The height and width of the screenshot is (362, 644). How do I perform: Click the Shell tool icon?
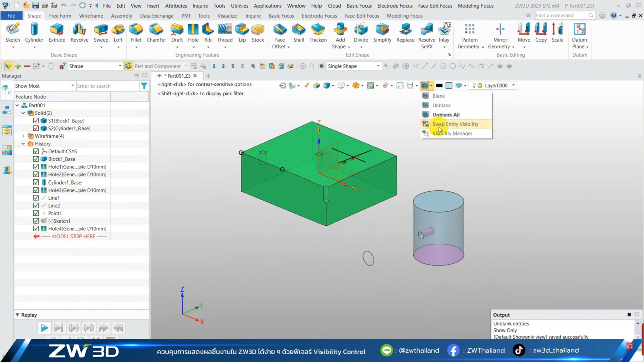click(299, 33)
